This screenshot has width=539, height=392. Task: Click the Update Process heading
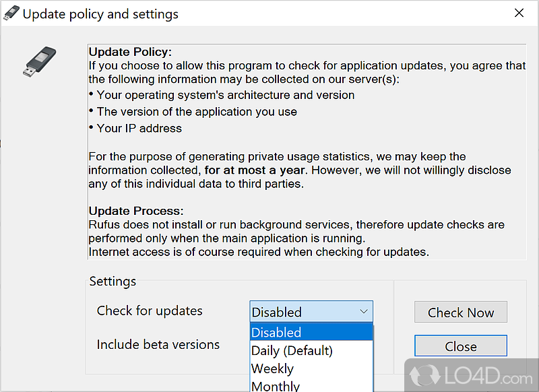pyautogui.click(x=136, y=211)
